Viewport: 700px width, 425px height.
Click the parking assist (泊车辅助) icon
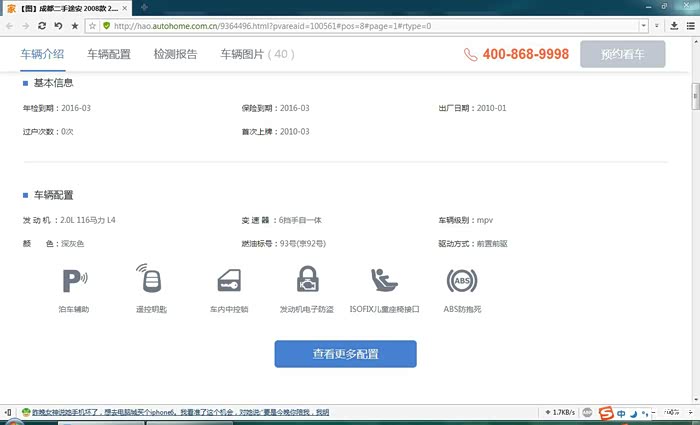pyautogui.click(x=74, y=281)
